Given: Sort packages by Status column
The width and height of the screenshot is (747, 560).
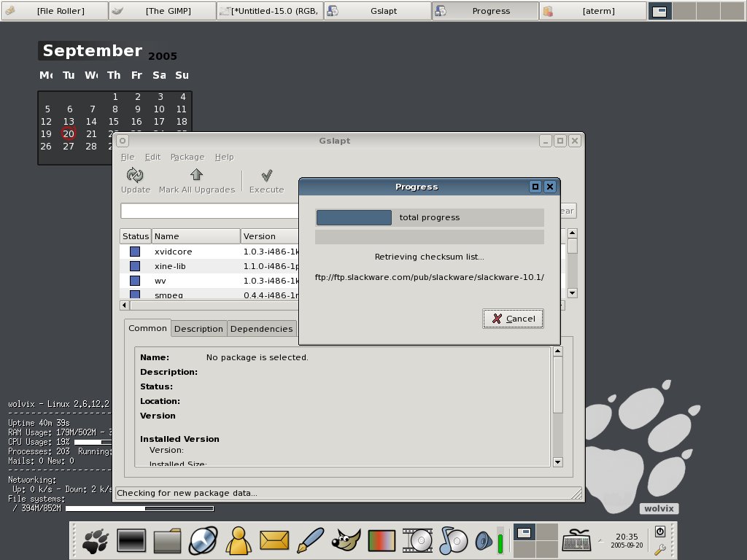Looking at the screenshot, I should click(135, 236).
